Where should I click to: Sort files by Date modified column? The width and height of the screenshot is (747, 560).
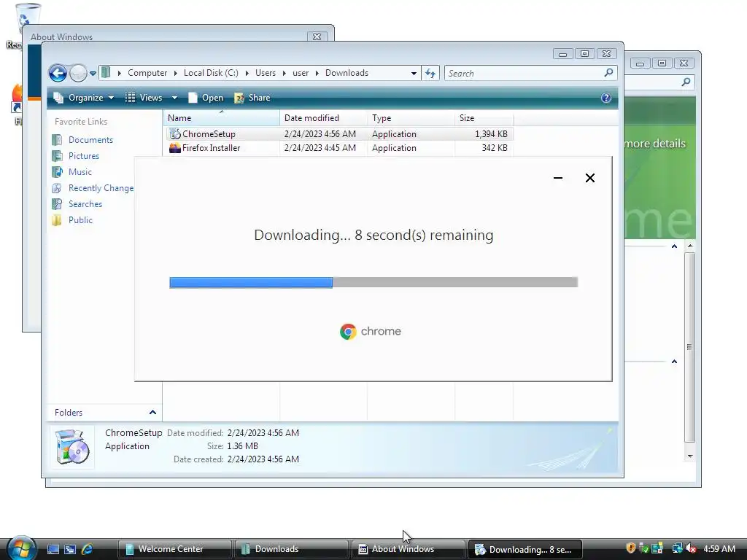(323, 118)
